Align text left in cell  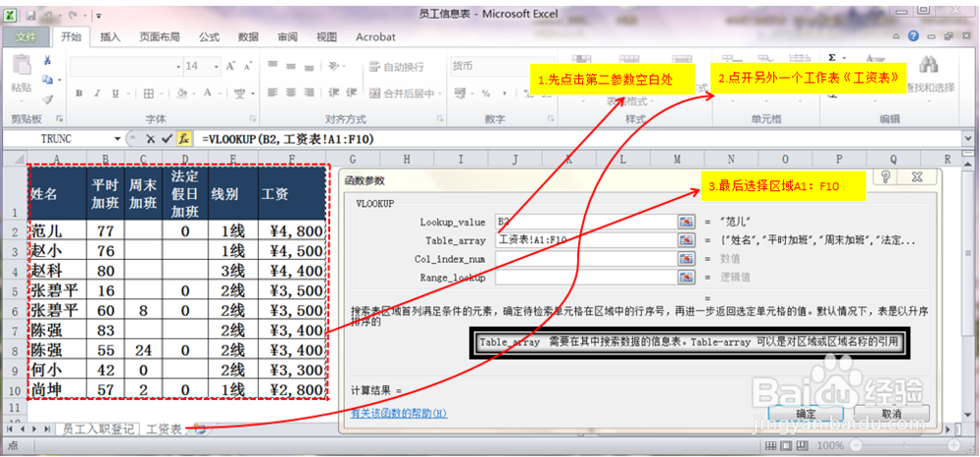(272, 93)
